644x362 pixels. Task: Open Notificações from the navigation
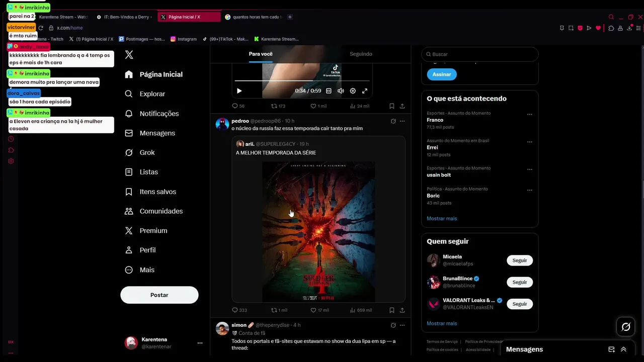(x=151, y=114)
